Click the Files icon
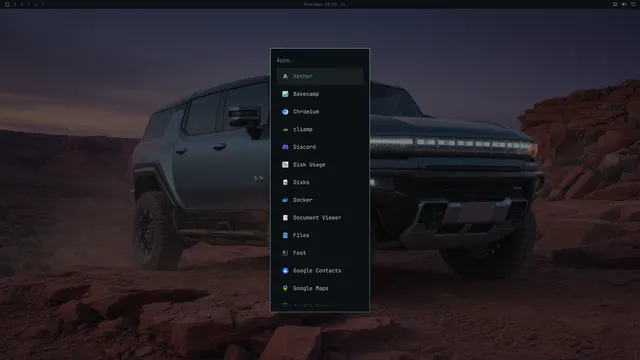 coord(285,235)
